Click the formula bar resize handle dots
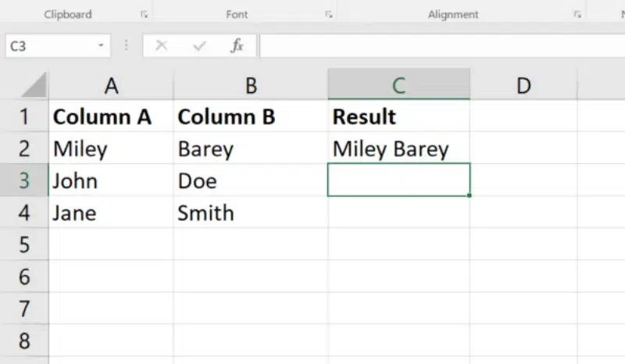Viewport: 625px width, 364px height. point(127,46)
